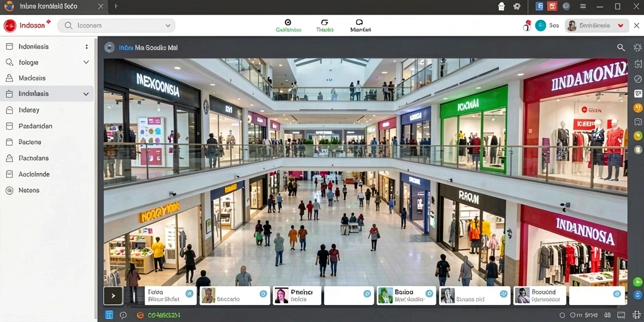Click the teal round avatar icon

(540, 25)
